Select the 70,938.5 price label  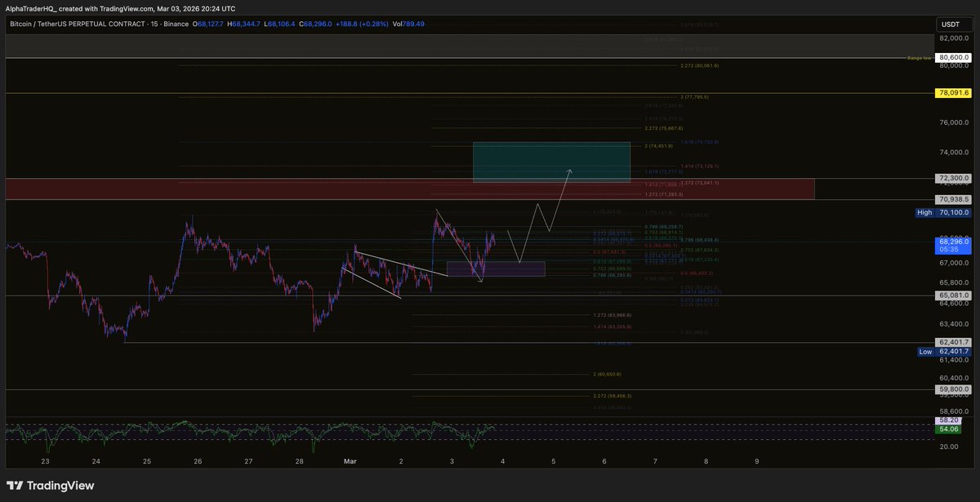point(954,199)
